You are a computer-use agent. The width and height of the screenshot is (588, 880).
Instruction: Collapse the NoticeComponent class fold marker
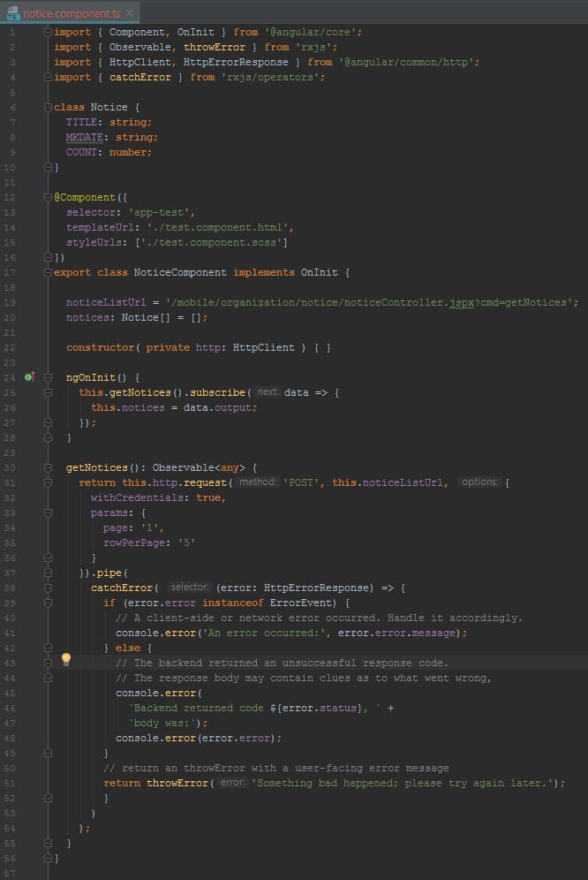pyautogui.click(x=48, y=273)
